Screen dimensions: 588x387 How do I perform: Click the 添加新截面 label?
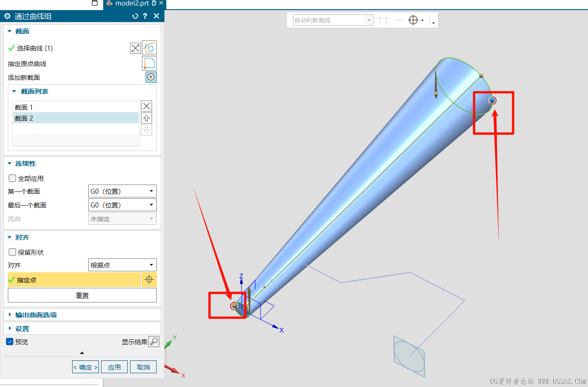tap(24, 78)
